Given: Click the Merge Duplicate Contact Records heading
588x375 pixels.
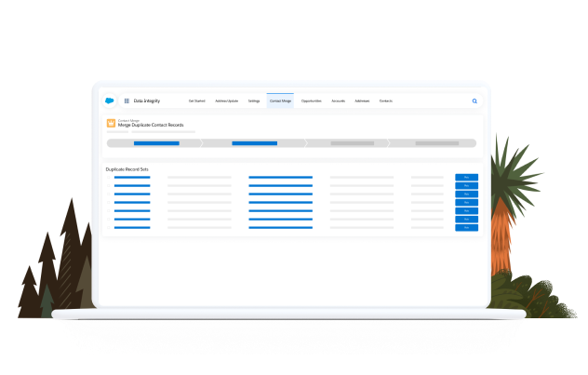Looking at the screenshot, I should (x=151, y=125).
